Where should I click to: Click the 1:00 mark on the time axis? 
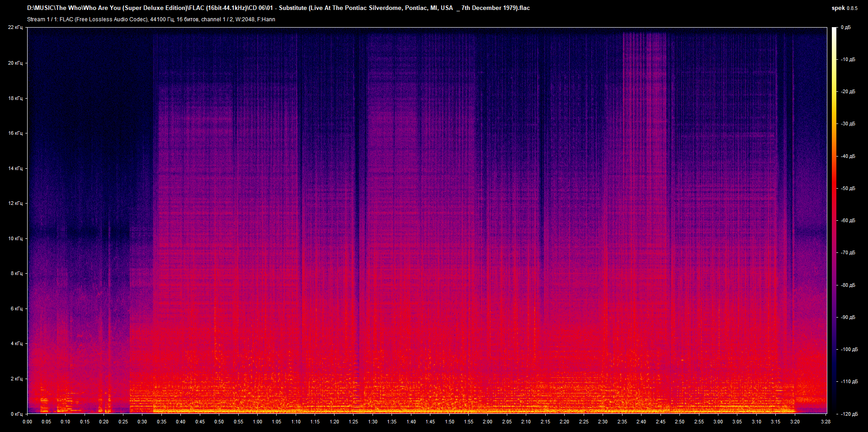pyautogui.click(x=257, y=422)
